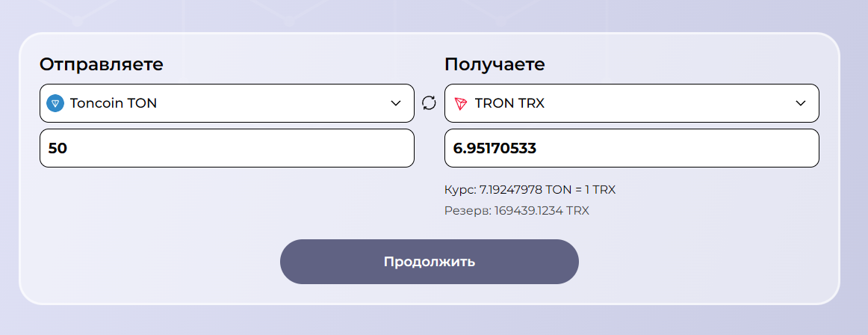Click the 'Toncoin TON' currency name text
Screen dimensions: 868x335
(114, 103)
